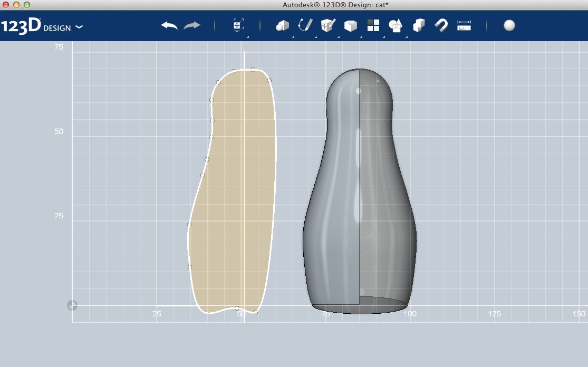Minimize the window with yellow button
The image size is (588, 367).
(x=16, y=5)
